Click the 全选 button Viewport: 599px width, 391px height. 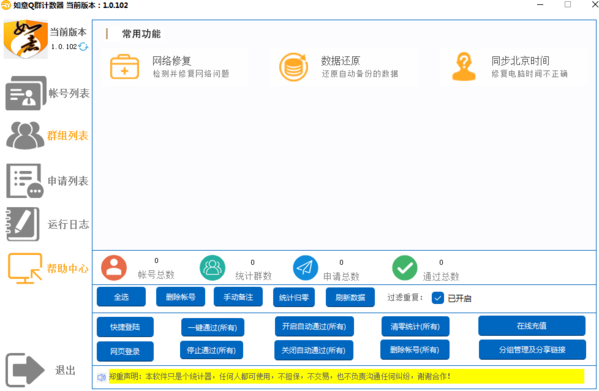click(121, 297)
